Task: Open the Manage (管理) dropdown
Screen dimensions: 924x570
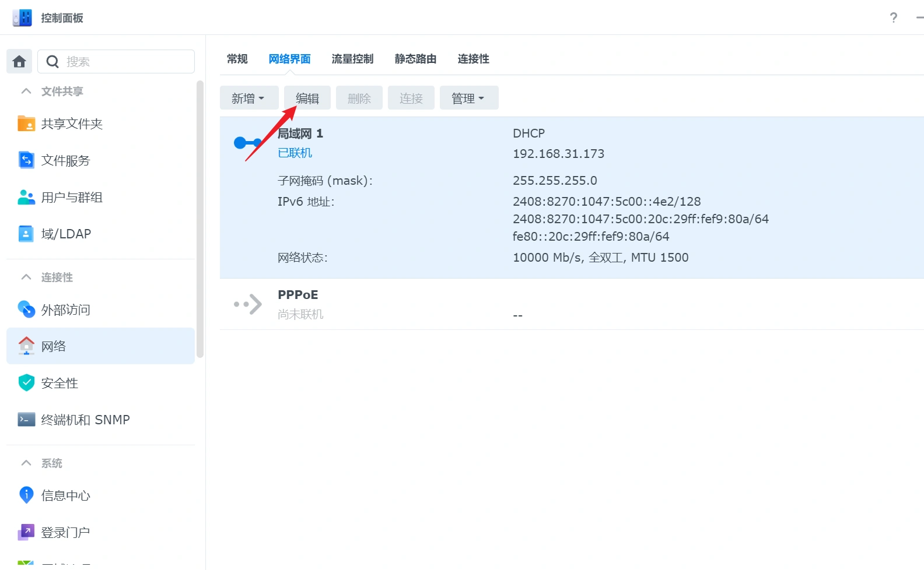Action: pos(468,98)
